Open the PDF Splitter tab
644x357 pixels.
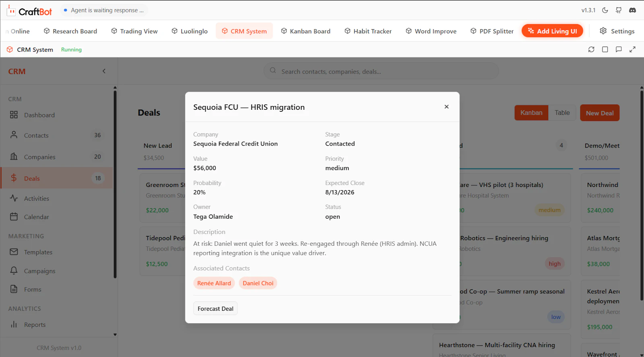(492, 31)
